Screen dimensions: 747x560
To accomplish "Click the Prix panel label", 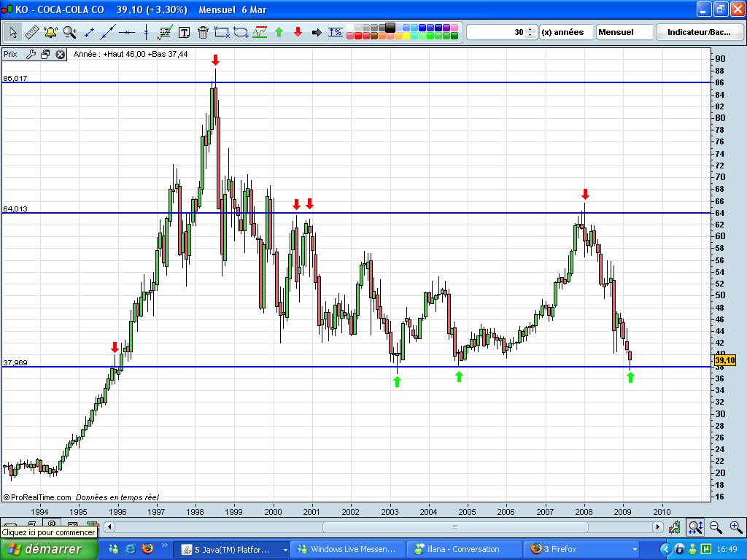I will pos(10,54).
